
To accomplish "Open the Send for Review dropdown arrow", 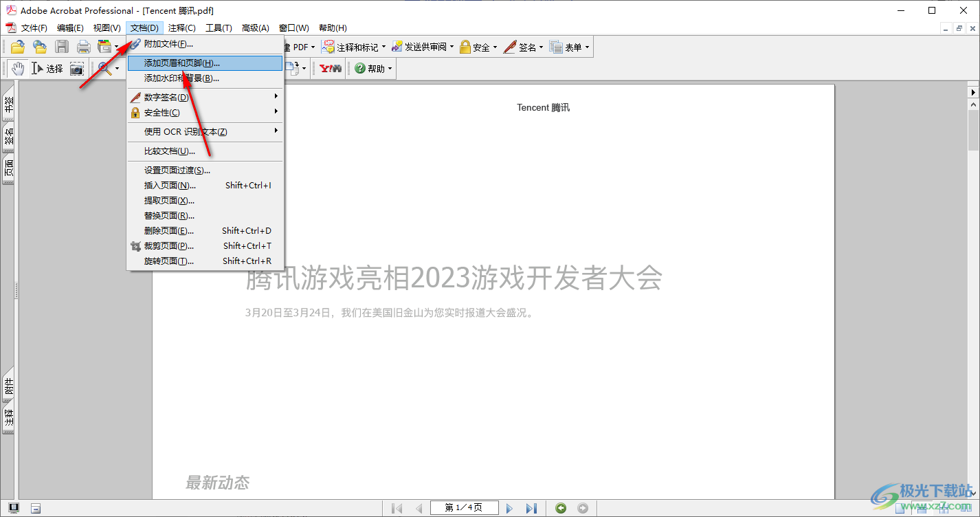I will (x=452, y=47).
